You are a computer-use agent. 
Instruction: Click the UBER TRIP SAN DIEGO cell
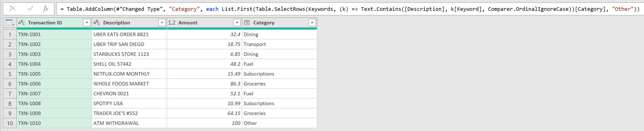click(x=129, y=44)
